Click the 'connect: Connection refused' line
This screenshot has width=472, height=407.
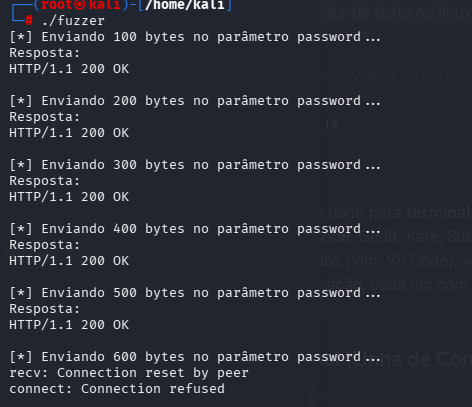117,389
